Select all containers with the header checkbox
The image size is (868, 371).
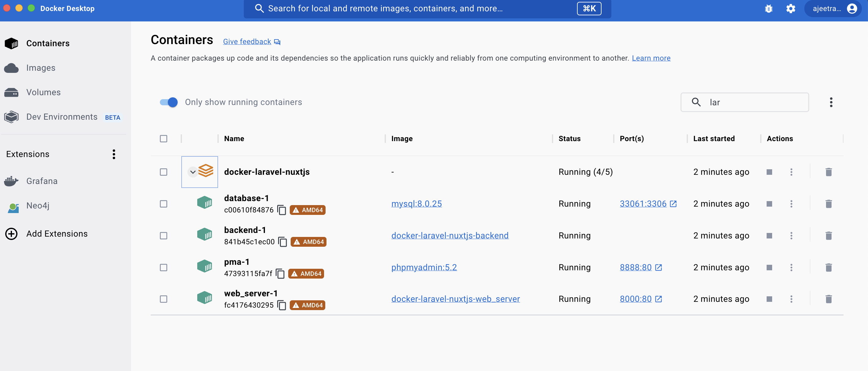tap(164, 139)
